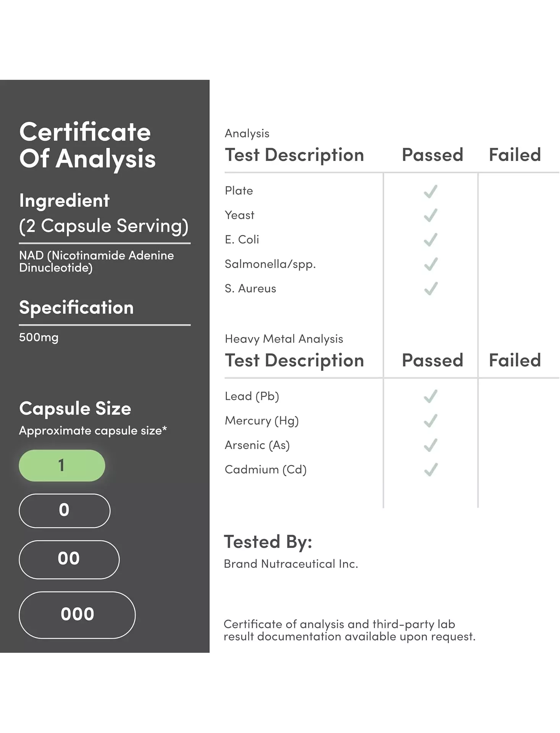Click the 500mg specification value

[x=39, y=337]
